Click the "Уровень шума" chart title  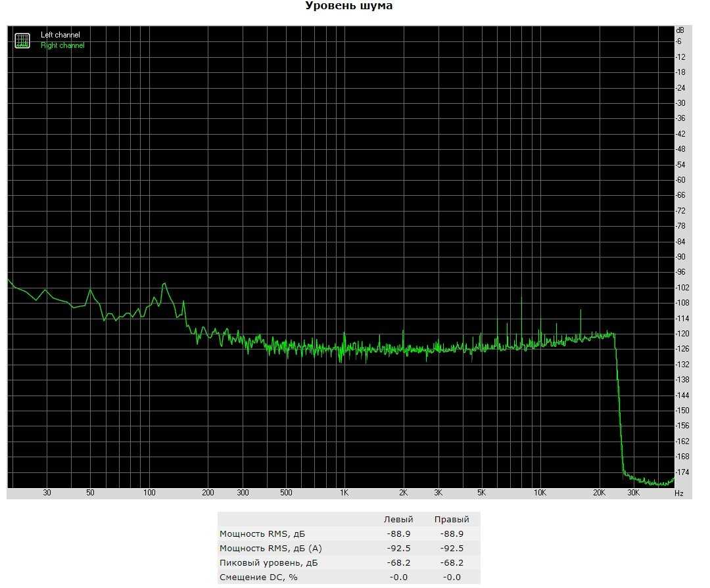pyautogui.click(x=349, y=6)
